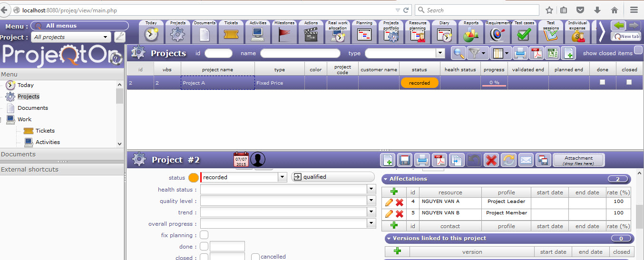
Task: Click the New tab button
Action: point(626,36)
